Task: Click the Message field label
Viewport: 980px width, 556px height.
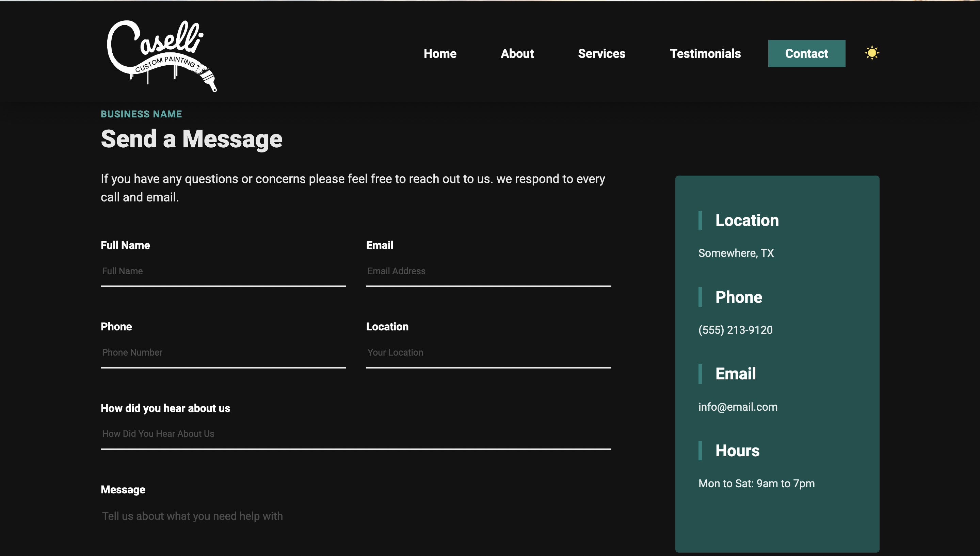Action: (x=123, y=490)
